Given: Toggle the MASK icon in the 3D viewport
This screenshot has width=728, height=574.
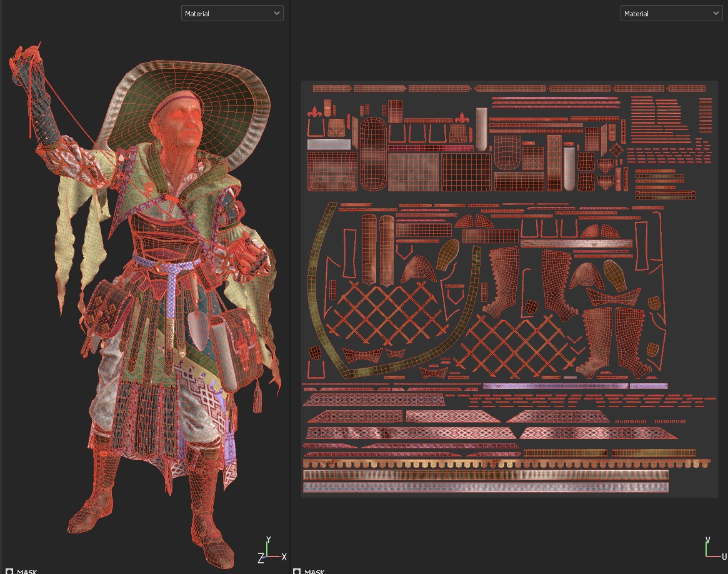Looking at the screenshot, I should click(x=9, y=571).
